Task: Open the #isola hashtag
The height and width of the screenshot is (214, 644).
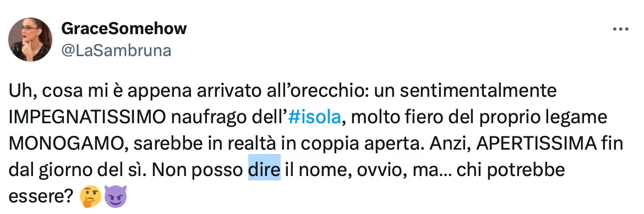Action: [x=314, y=118]
